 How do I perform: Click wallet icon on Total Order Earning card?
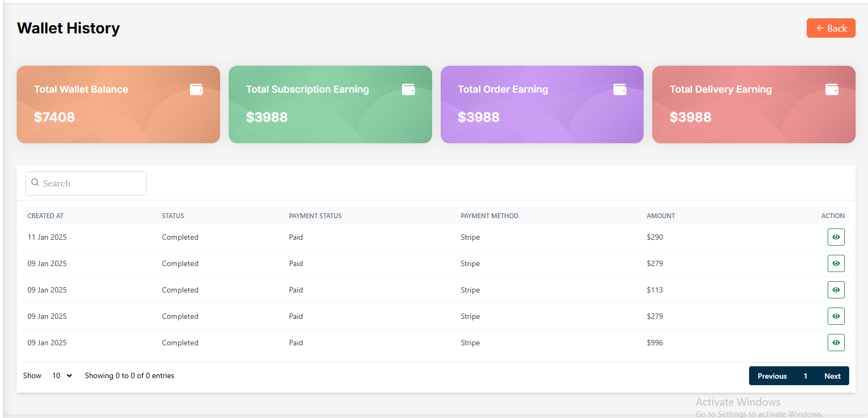coord(620,89)
